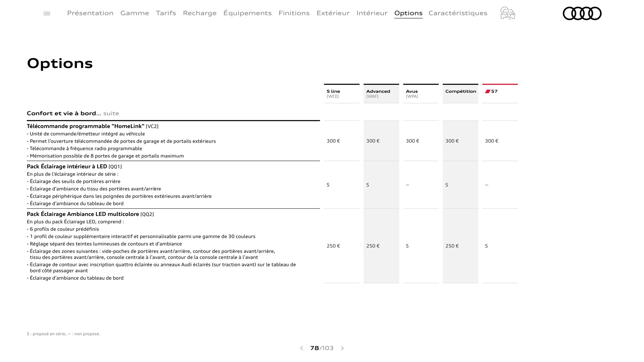The image size is (644, 362).
Task: Switch to the Équipements tab
Action: point(247,13)
